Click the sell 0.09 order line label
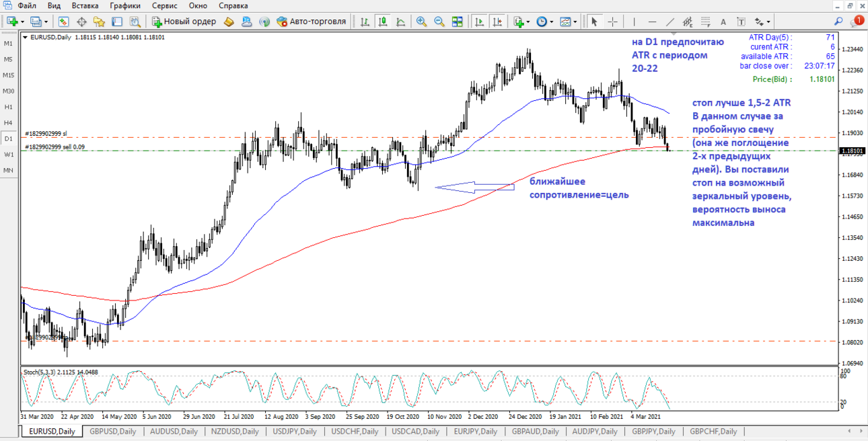 click(55, 147)
